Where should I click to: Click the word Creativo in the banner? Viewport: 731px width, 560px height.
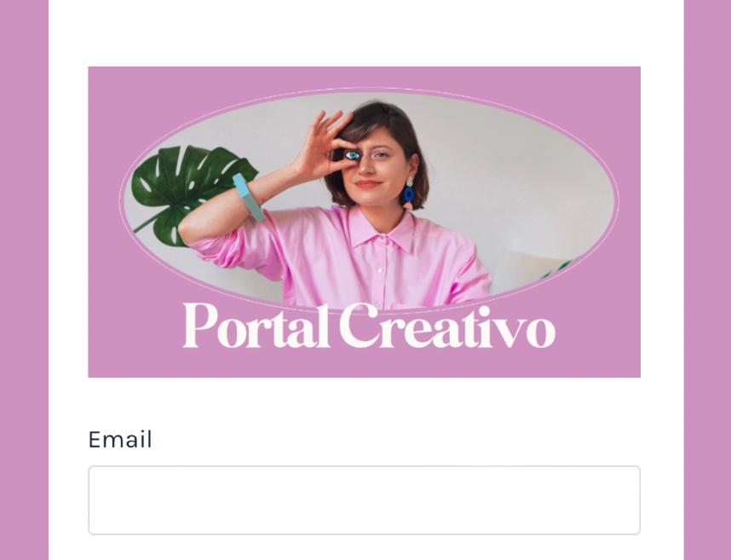[x=447, y=326]
